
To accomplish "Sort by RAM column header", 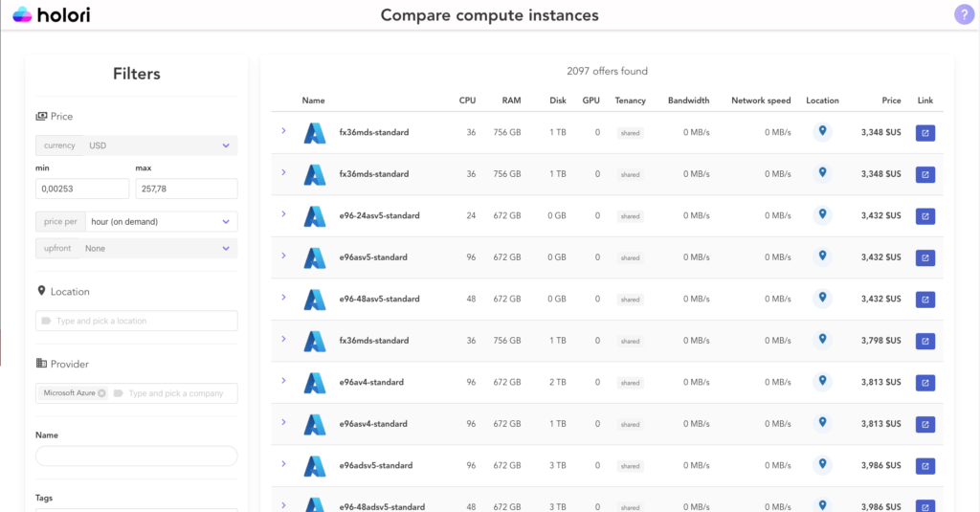I will [511, 100].
